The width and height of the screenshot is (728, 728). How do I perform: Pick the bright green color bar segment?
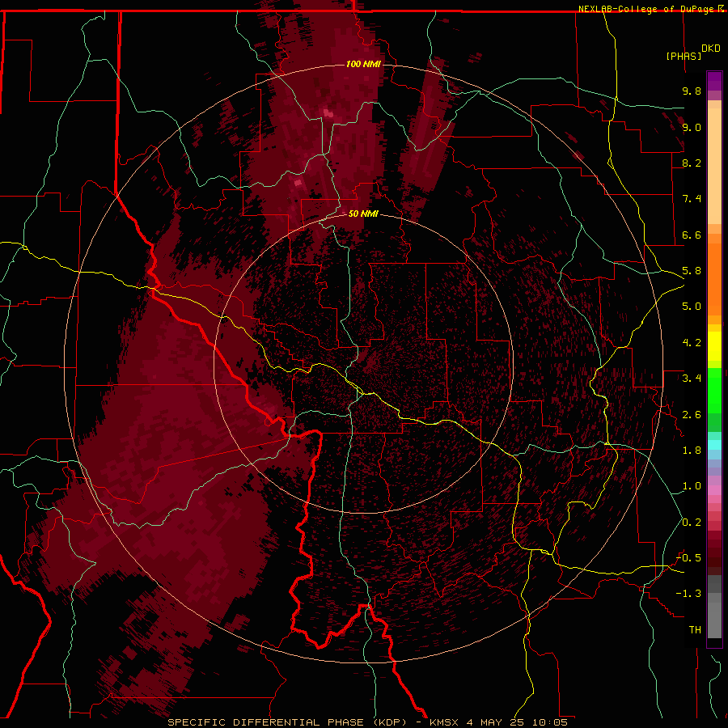click(x=714, y=390)
